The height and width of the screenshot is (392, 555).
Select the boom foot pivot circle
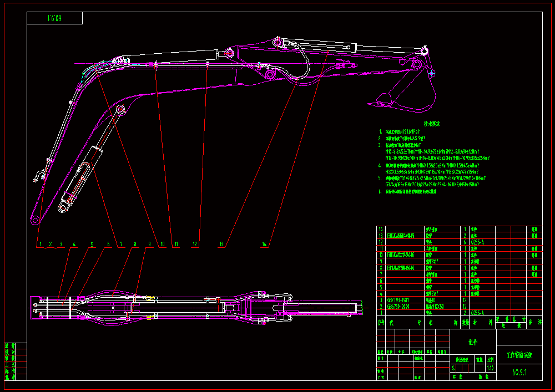pyautogui.click(x=35, y=221)
